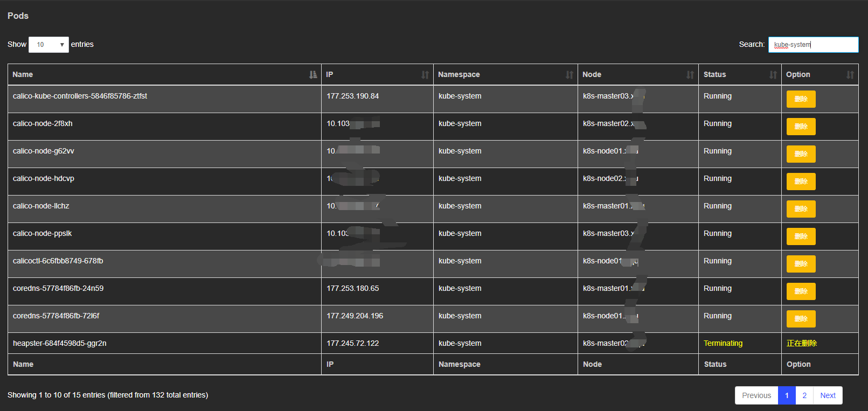
Task: Click the footer Node column label
Action: tap(592, 364)
